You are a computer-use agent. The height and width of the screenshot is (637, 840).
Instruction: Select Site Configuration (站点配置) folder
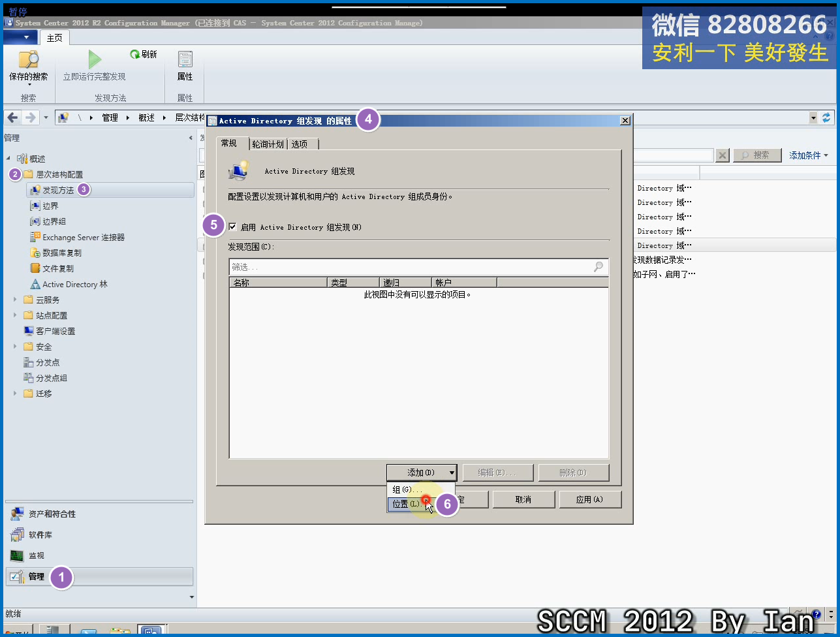(52, 316)
